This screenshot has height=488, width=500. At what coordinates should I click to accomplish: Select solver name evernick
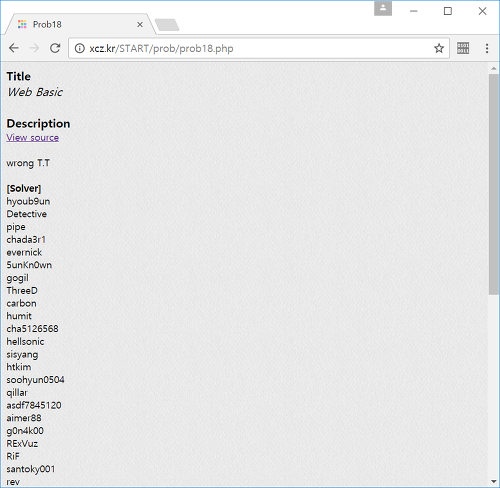pyautogui.click(x=24, y=252)
